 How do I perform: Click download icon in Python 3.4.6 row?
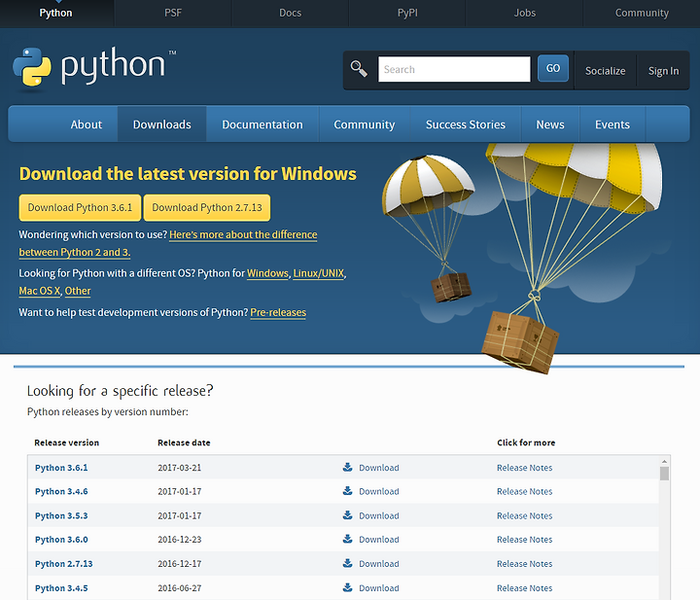coord(347,491)
